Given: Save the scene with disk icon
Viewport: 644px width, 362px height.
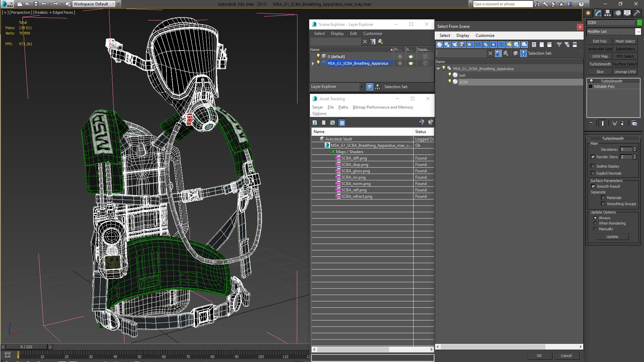Looking at the screenshot, I should pos(36,4).
